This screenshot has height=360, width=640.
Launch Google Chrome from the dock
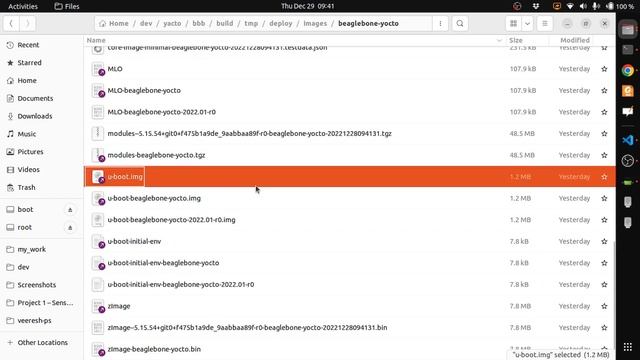click(x=628, y=71)
